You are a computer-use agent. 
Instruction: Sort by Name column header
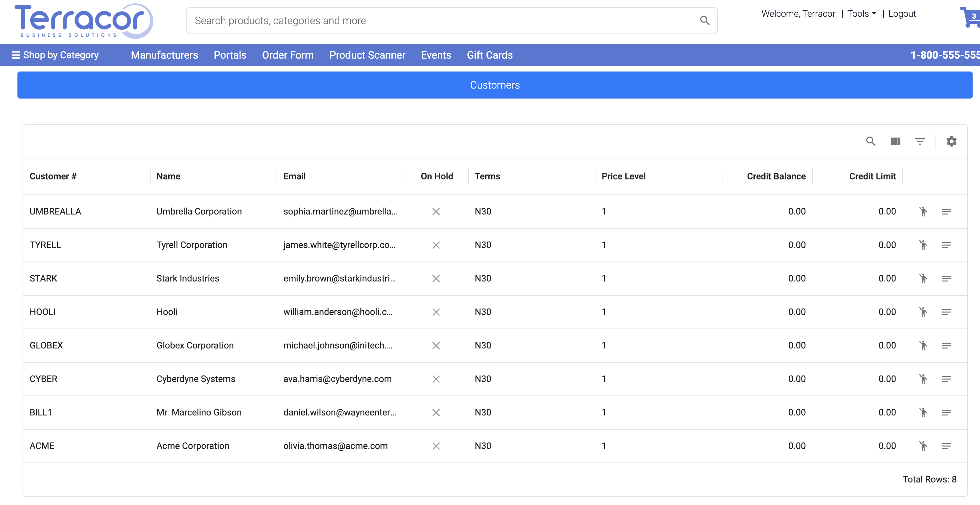click(x=168, y=176)
